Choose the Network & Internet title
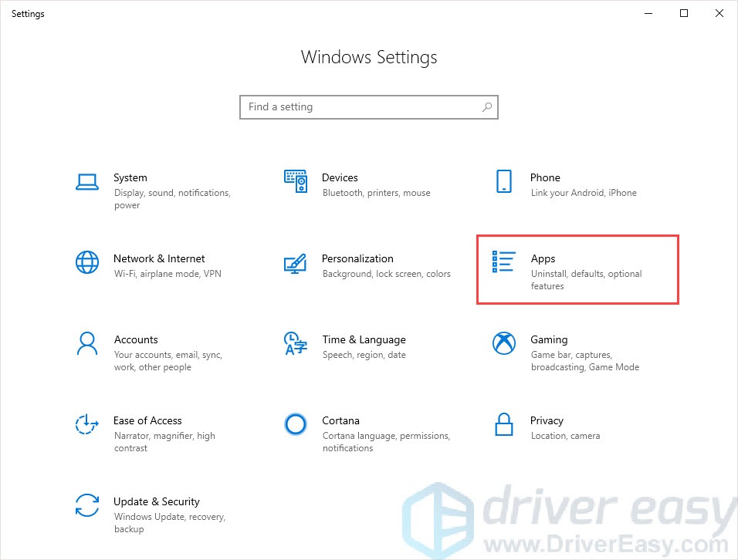 click(159, 258)
